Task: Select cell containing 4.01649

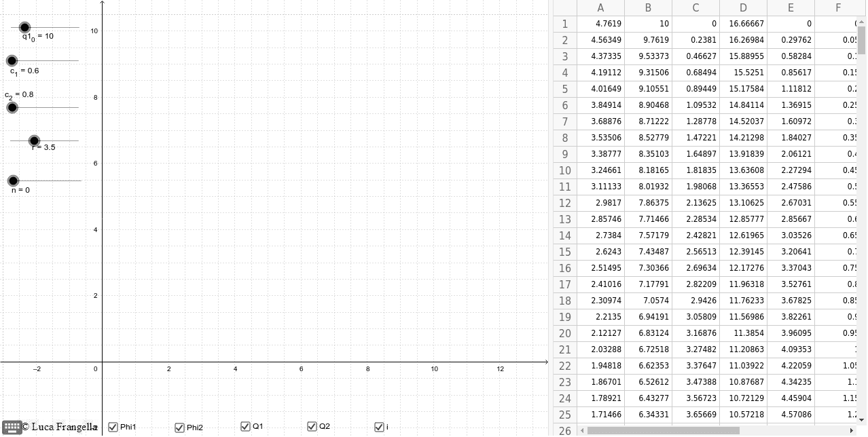Action: point(600,89)
